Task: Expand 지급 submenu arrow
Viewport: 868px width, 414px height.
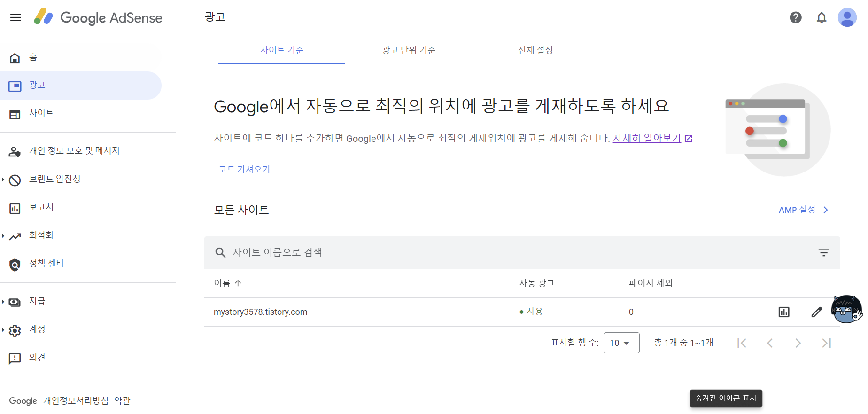Action: point(3,301)
